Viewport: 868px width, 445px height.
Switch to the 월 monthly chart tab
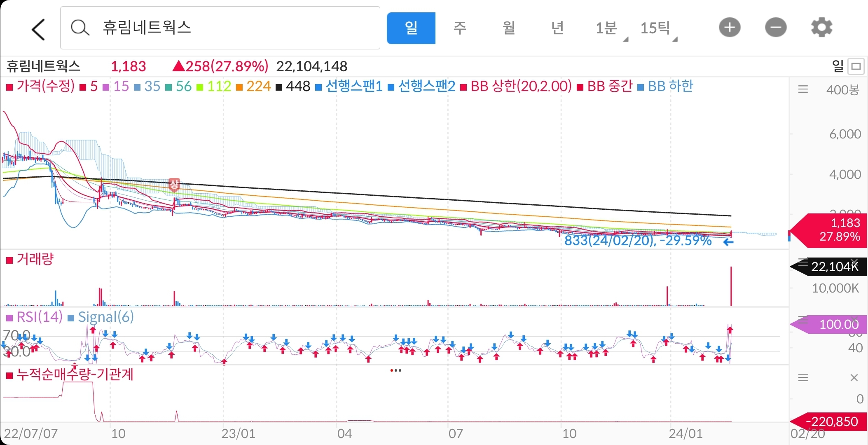point(509,28)
